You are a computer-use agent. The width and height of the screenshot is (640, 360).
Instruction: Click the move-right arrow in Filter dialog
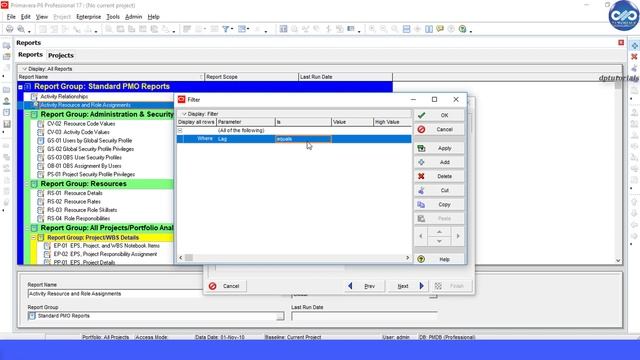point(458,236)
